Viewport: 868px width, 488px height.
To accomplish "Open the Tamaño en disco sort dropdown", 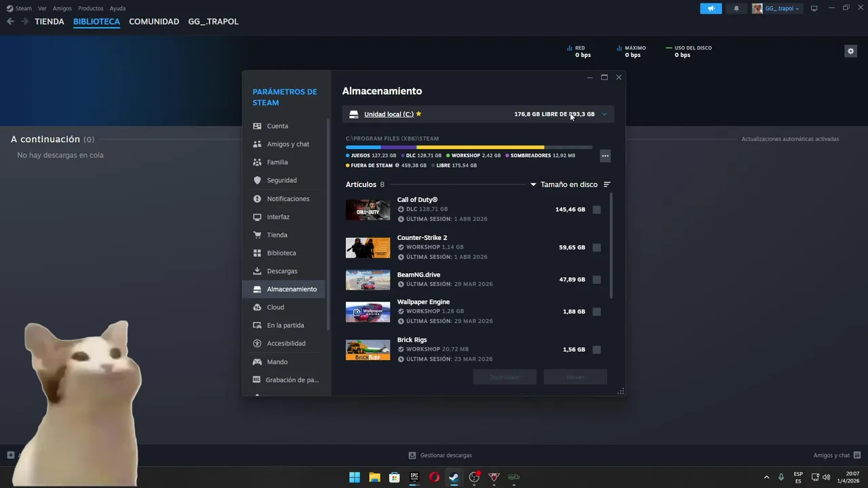I will 564,184.
